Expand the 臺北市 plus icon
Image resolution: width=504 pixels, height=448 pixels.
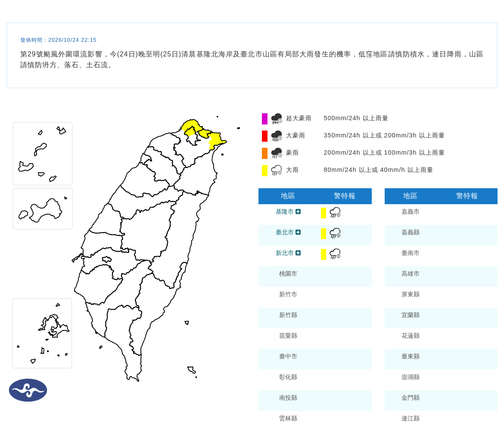click(x=298, y=232)
